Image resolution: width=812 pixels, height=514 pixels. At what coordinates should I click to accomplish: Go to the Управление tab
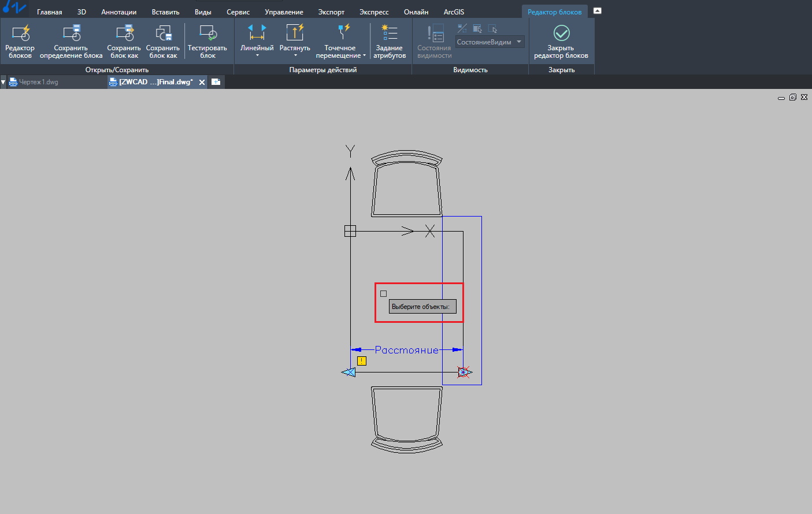point(284,12)
